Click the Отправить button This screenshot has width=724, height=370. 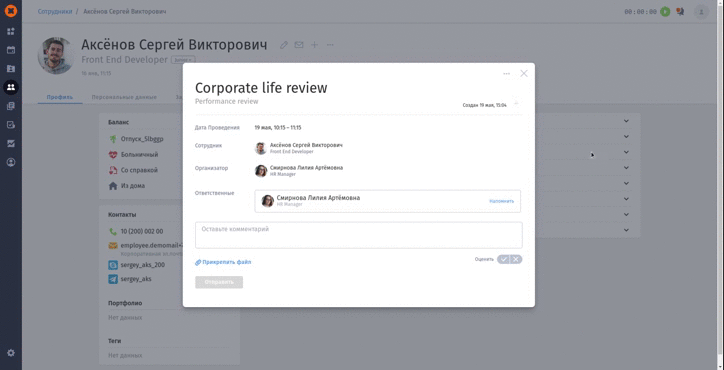(x=219, y=282)
